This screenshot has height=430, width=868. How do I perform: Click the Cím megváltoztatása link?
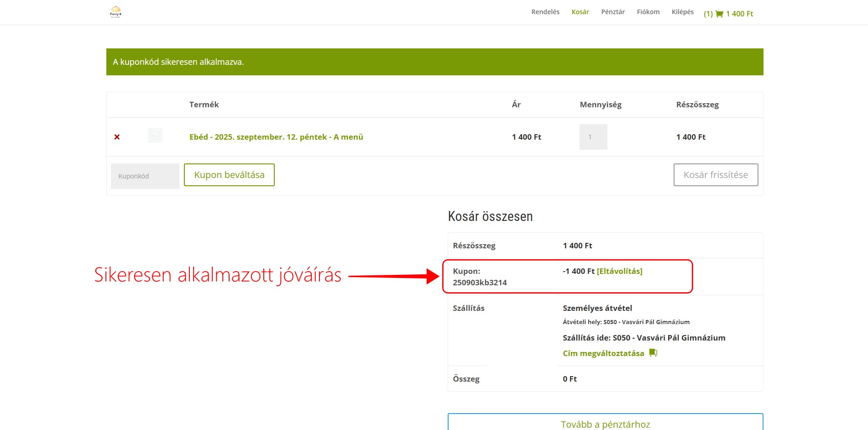click(x=603, y=353)
